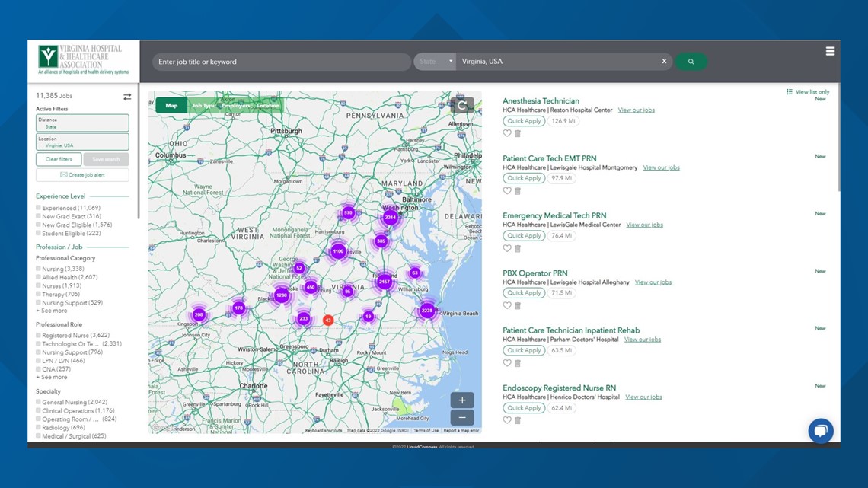Click Create job alert
The height and width of the screenshot is (488, 868).
click(x=82, y=175)
